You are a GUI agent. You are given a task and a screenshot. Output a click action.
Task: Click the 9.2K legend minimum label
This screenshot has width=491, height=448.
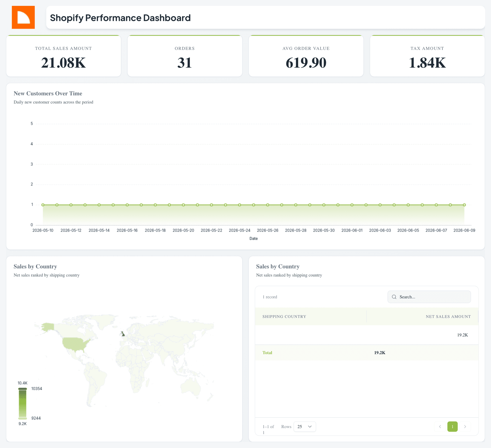[x=23, y=424]
